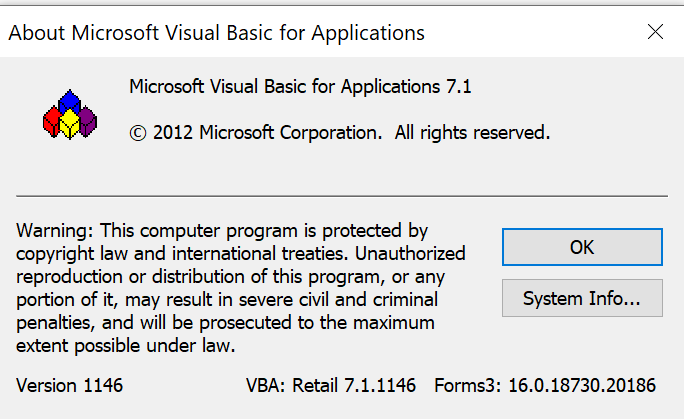This screenshot has width=684, height=419.
Task: Click the red cube in the logo
Action: [x=52, y=122]
